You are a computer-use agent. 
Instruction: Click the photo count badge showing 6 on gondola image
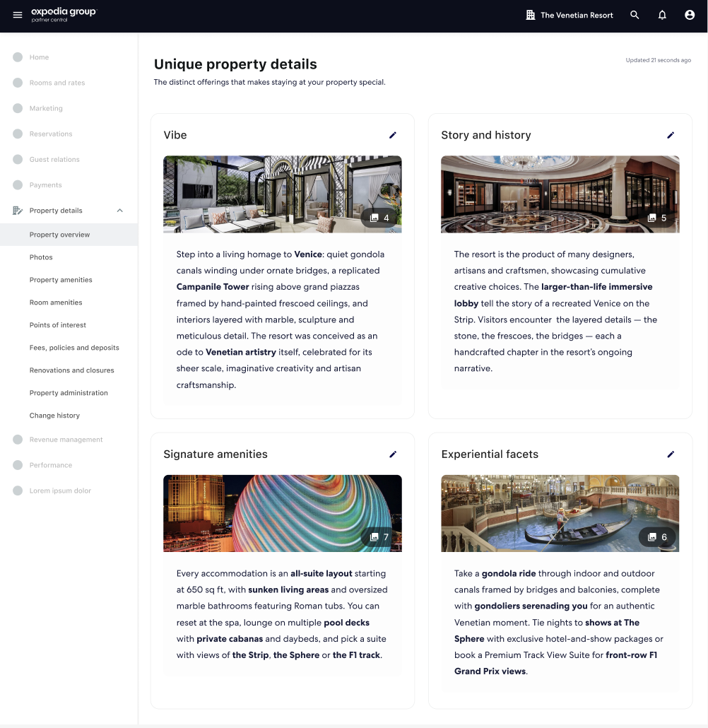coord(657,537)
